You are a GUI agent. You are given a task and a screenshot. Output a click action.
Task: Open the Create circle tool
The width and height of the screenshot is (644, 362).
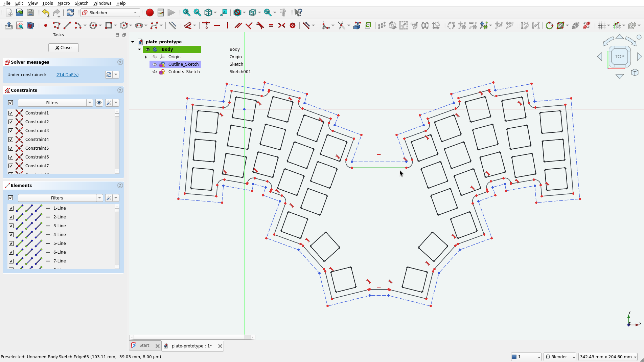pos(93,25)
